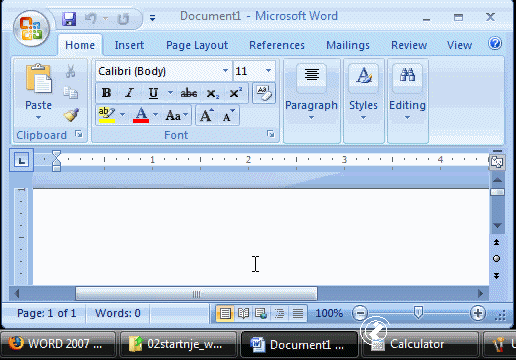Switch to Web Layout view
This screenshot has width=516, height=360.
click(x=261, y=313)
